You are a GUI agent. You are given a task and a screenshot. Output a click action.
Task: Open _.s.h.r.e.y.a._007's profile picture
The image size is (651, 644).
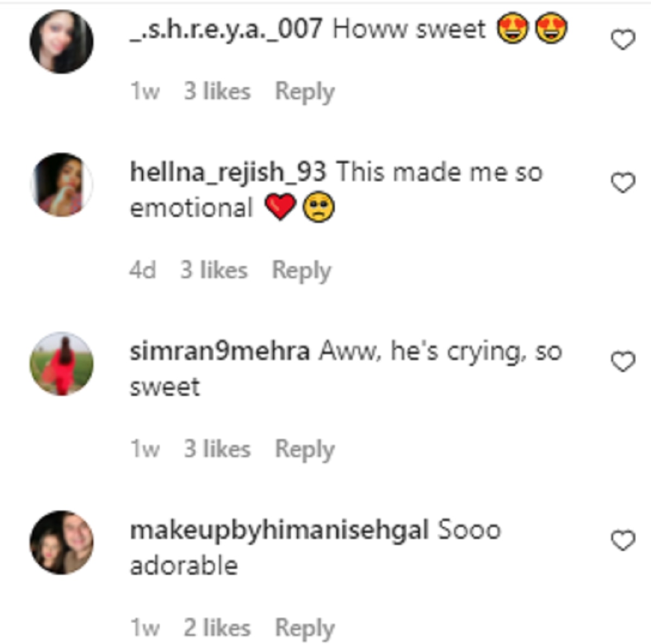(x=61, y=42)
